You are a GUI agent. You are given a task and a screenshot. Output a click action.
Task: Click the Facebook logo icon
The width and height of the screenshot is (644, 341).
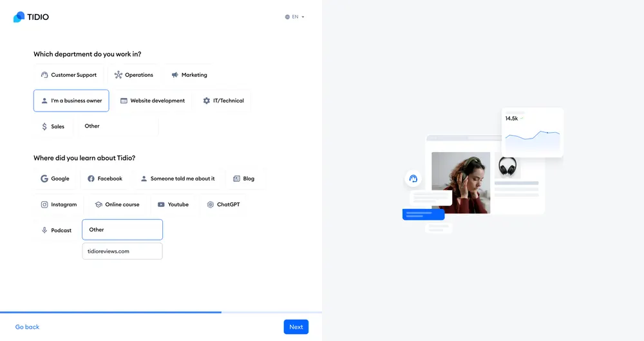coord(91,179)
